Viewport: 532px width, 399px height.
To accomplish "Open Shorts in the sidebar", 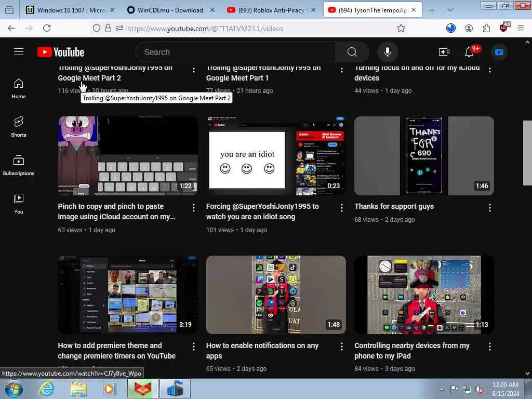I will (19, 127).
